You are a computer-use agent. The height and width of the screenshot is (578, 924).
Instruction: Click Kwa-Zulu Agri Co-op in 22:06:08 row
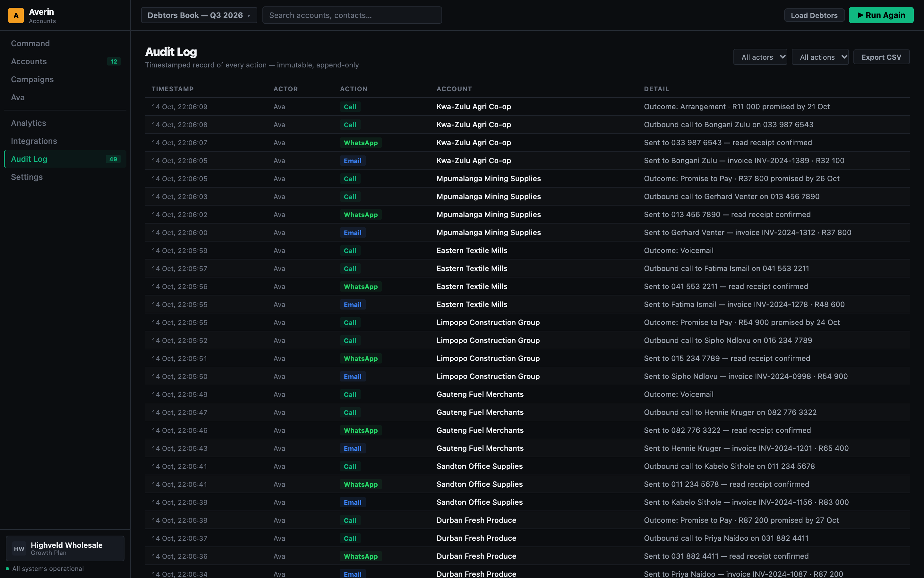[474, 125]
